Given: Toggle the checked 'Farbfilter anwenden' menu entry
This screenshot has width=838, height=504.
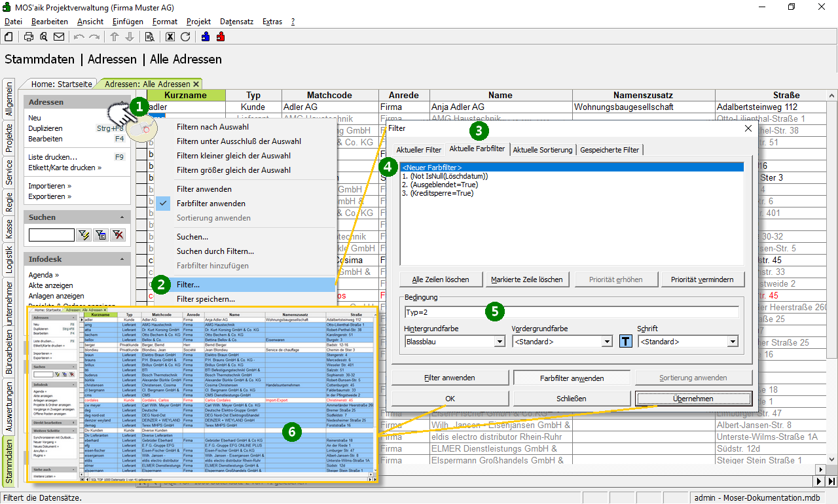Looking at the screenshot, I should [x=211, y=204].
